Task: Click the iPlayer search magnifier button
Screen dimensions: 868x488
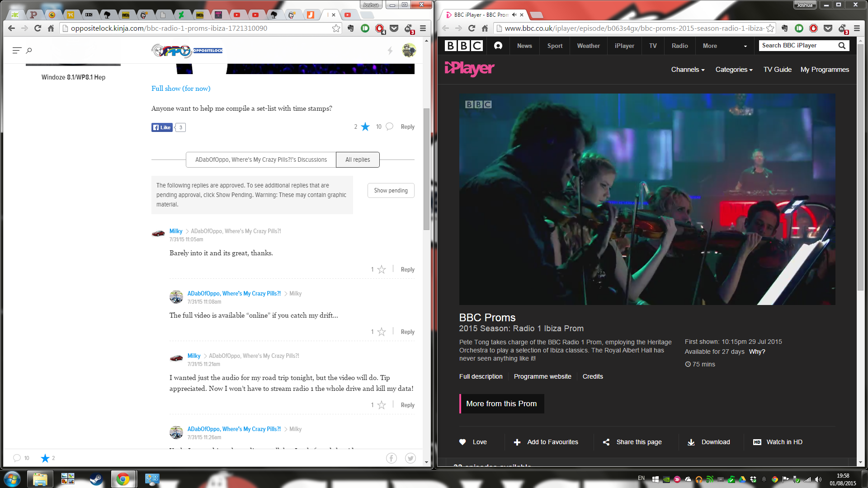Action: tap(842, 46)
